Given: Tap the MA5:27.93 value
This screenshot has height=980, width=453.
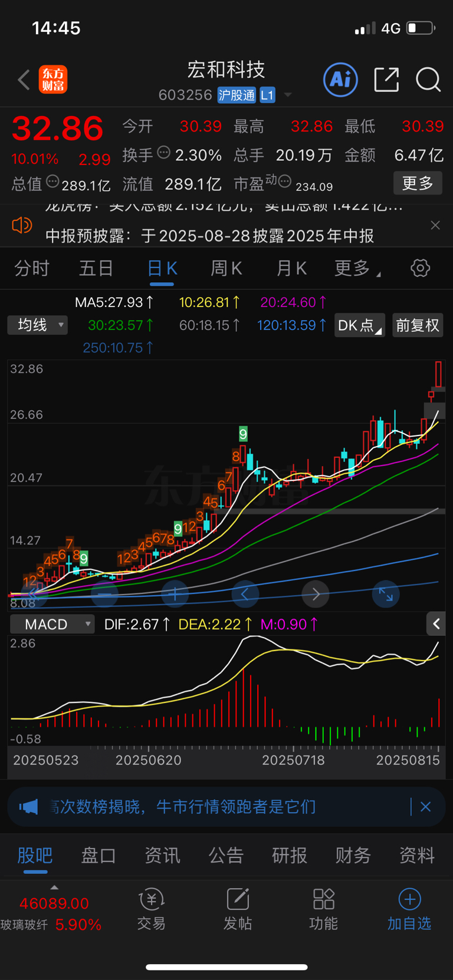Looking at the screenshot, I should (114, 302).
